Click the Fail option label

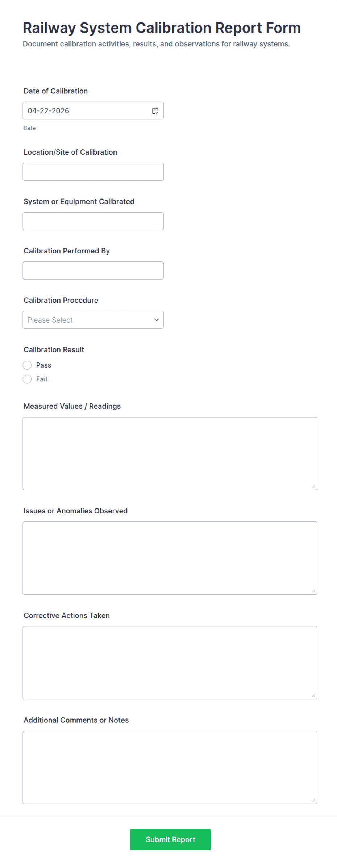pyautogui.click(x=41, y=379)
